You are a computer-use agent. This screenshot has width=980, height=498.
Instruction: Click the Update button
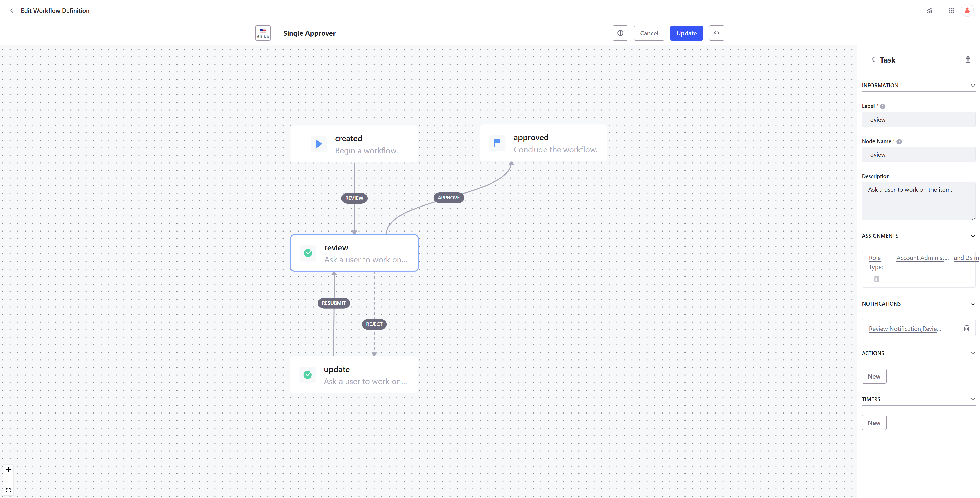686,33
